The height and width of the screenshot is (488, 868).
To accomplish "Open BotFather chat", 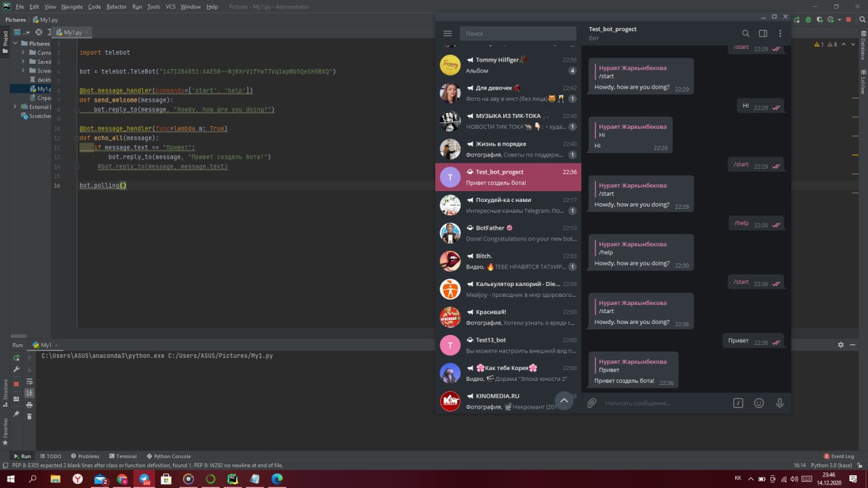I will pyautogui.click(x=508, y=232).
